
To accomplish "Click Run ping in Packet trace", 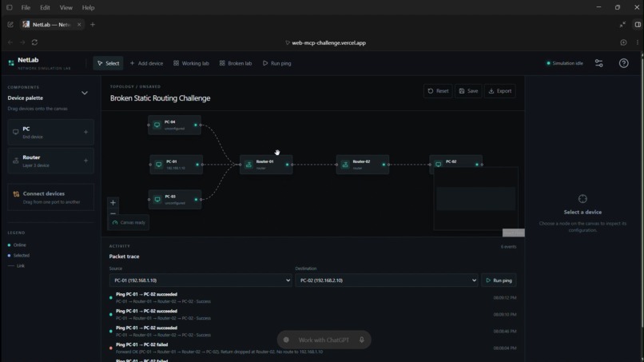I will point(499,280).
